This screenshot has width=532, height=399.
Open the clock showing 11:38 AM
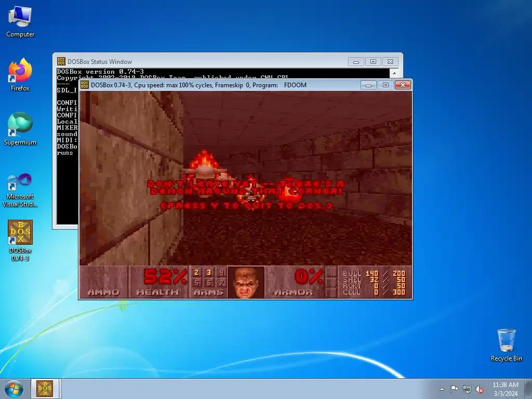(505, 389)
